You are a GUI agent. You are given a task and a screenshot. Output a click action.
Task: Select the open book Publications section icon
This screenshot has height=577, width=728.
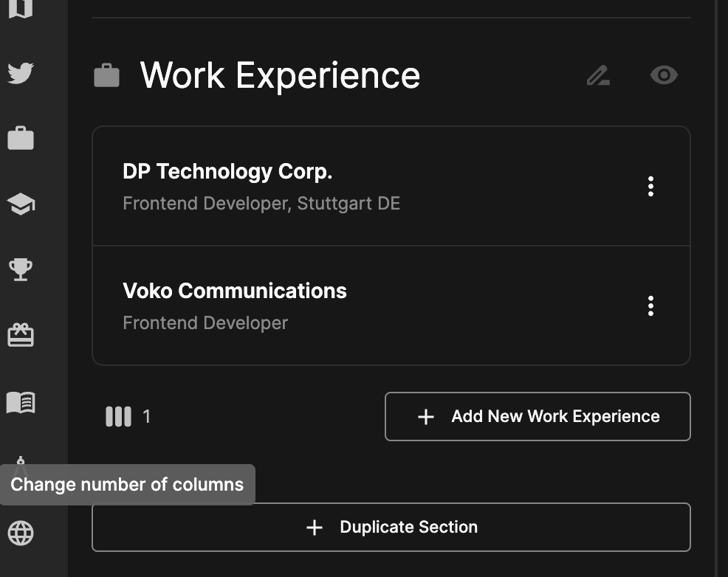(21, 402)
